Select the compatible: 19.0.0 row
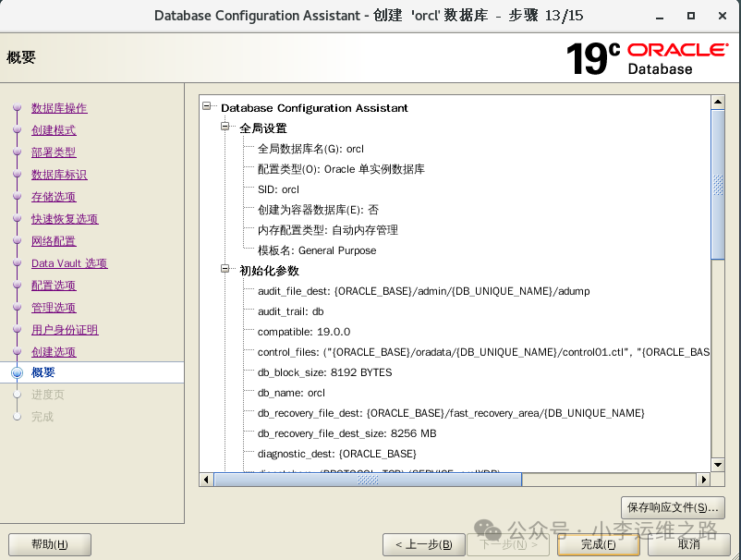Screen dimensions: 741x560 click(x=304, y=332)
